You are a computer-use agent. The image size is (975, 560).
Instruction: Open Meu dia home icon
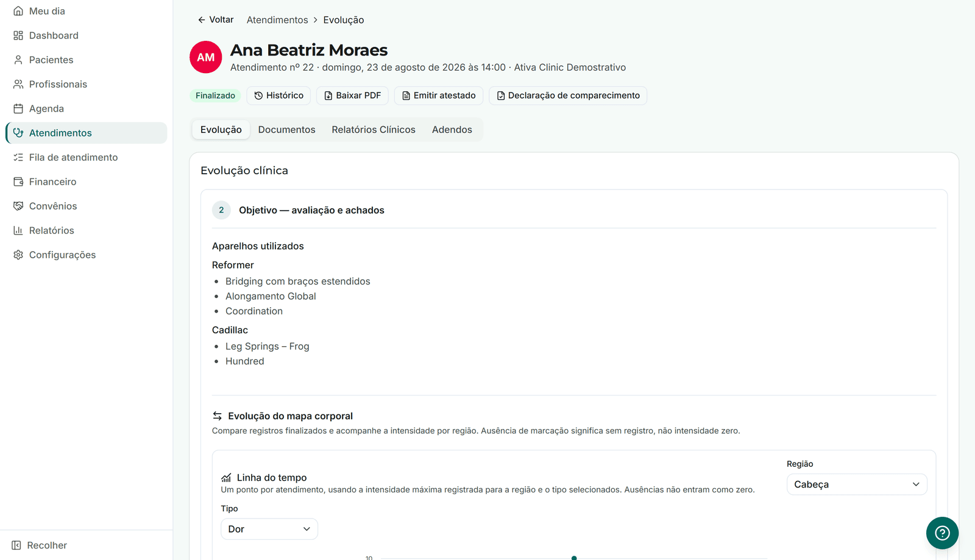point(18,11)
